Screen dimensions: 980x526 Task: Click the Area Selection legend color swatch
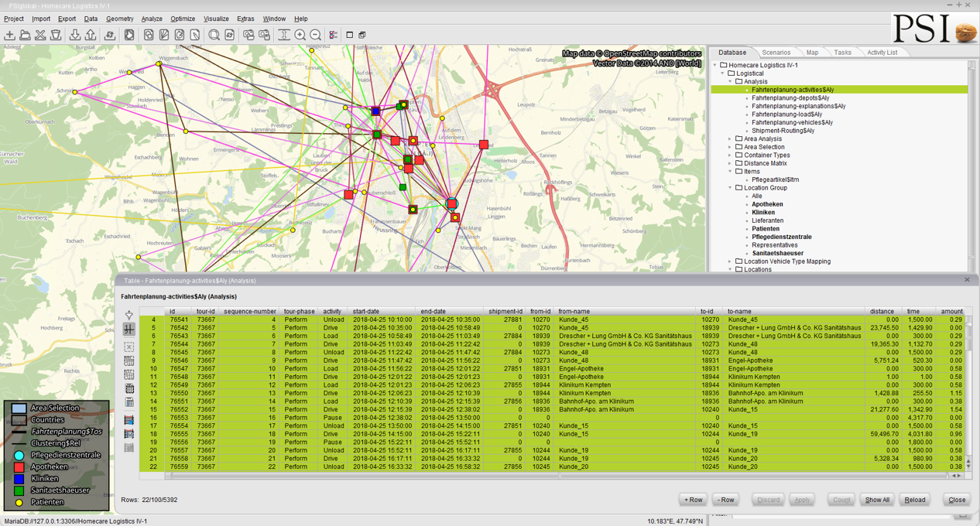[19, 408]
